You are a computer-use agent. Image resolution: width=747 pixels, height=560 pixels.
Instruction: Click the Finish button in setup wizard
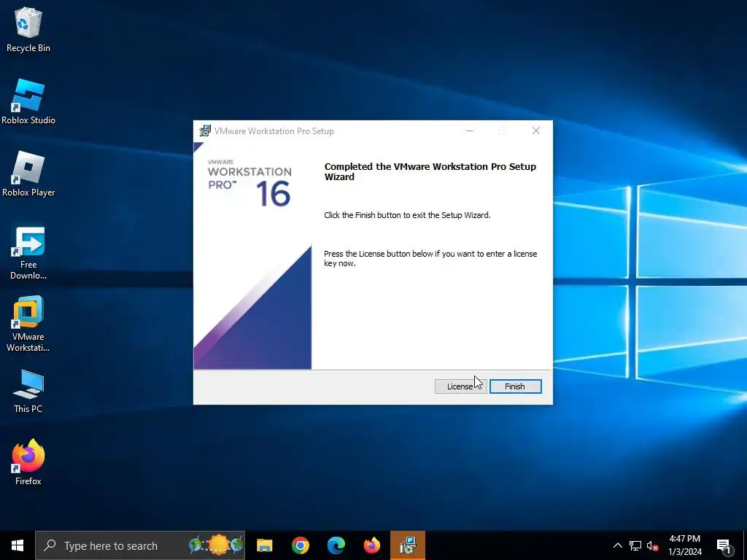tap(516, 386)
